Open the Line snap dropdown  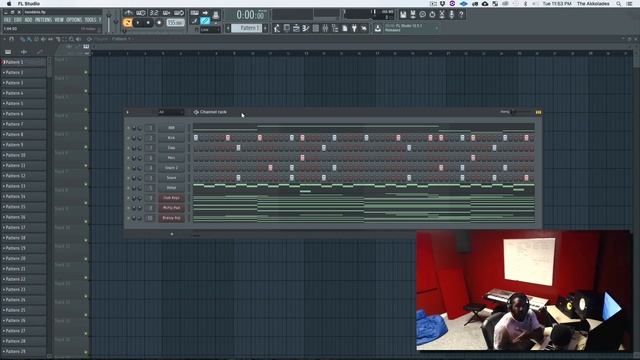(x=210, y=30)
